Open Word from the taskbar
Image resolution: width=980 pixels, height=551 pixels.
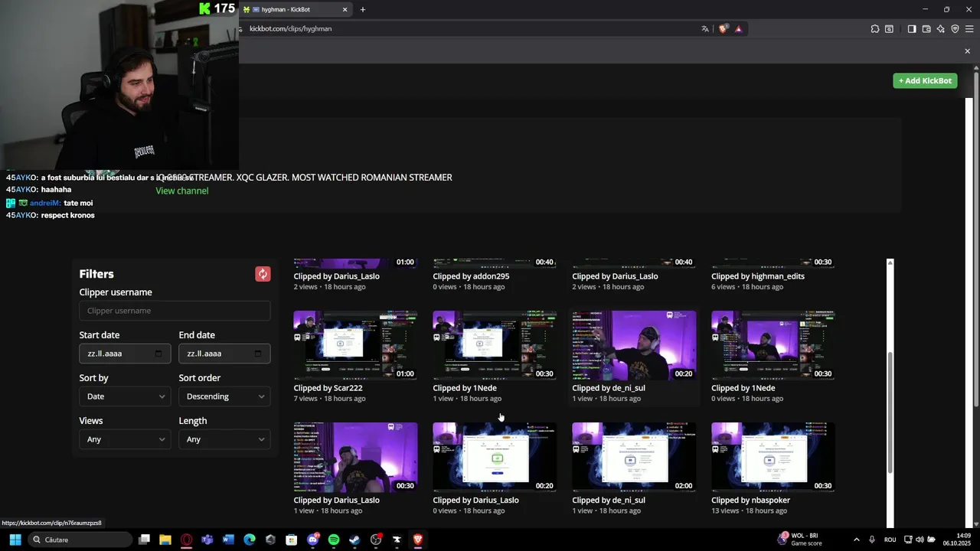click(x=228, y=540)
